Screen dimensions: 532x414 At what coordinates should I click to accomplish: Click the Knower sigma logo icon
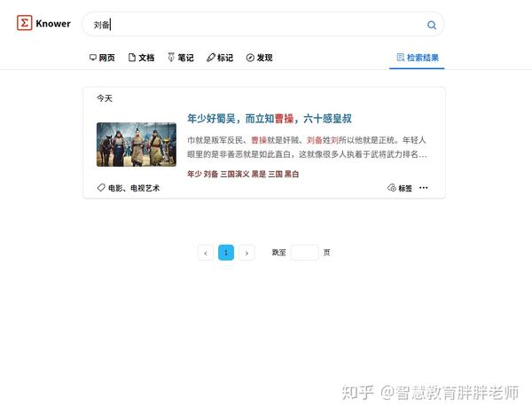coord(25,23)
